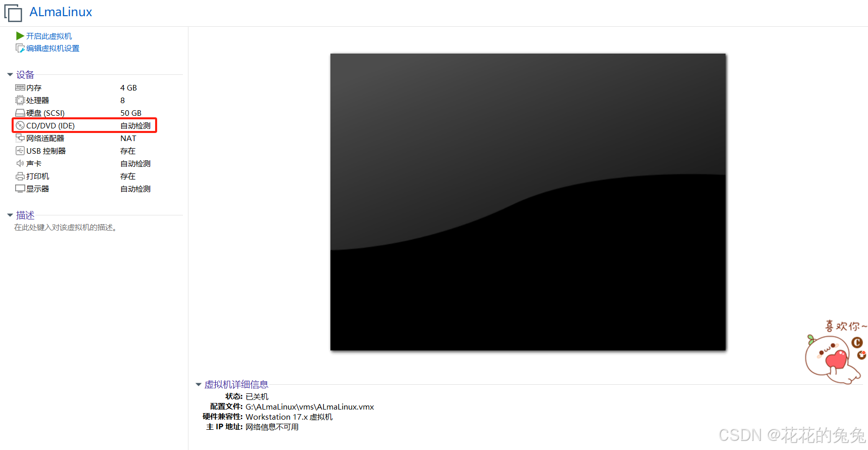The height and width of the screenshot is (450, 868).
Task: Click the Workstation 17.x compatibility value
Action: (289, 417)
